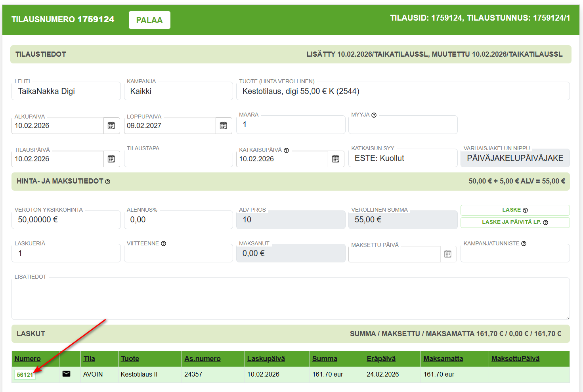Open the Katkaisupäivä calendar picker
583x392 pixels.
tap(336, 159)
